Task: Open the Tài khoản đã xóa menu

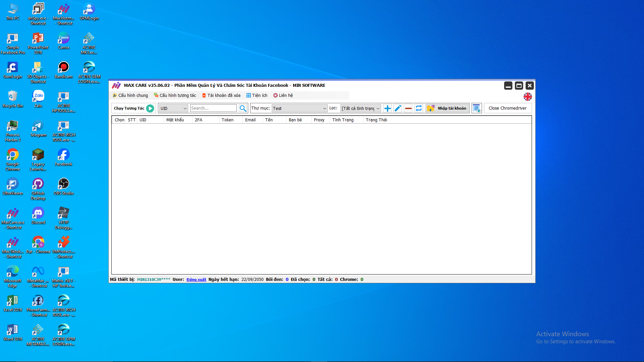Action: [x=221, y=96]
